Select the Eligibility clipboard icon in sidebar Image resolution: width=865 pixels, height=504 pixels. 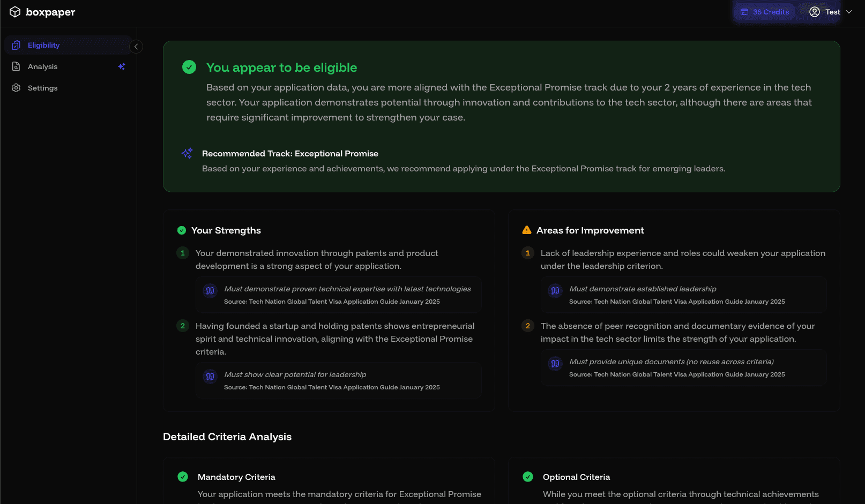[16, 45]
